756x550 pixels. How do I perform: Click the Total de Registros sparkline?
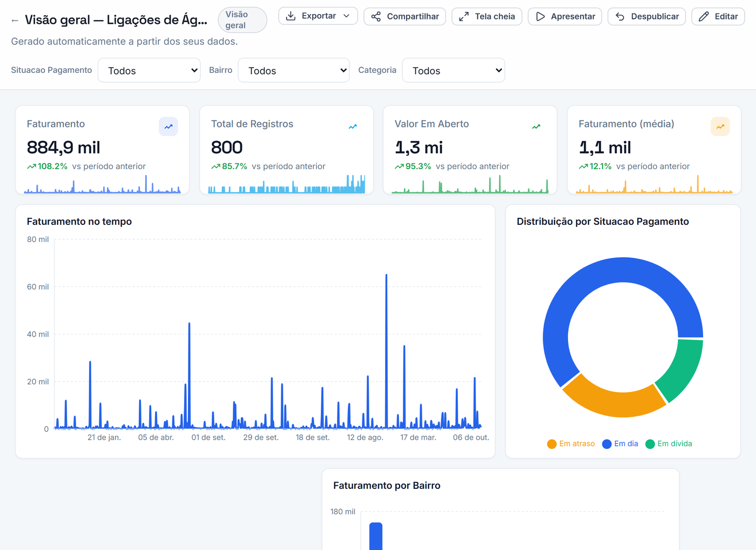coord(287,184)
